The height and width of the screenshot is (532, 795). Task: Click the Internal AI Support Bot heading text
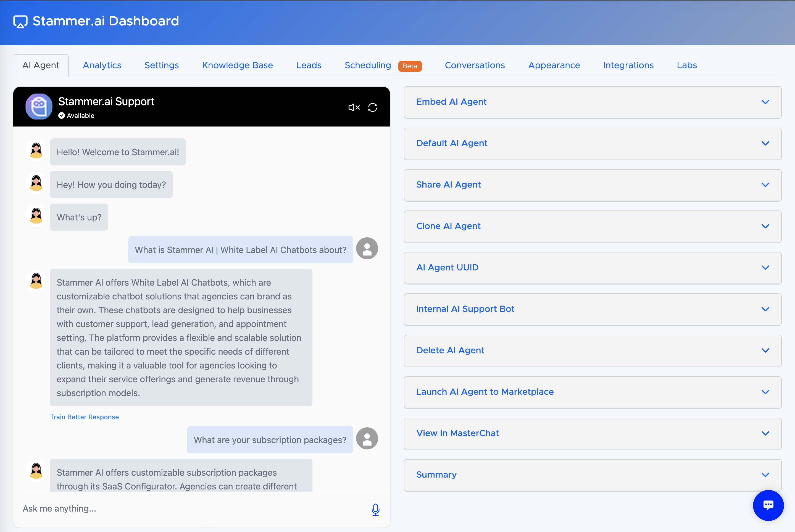[465, 309]
